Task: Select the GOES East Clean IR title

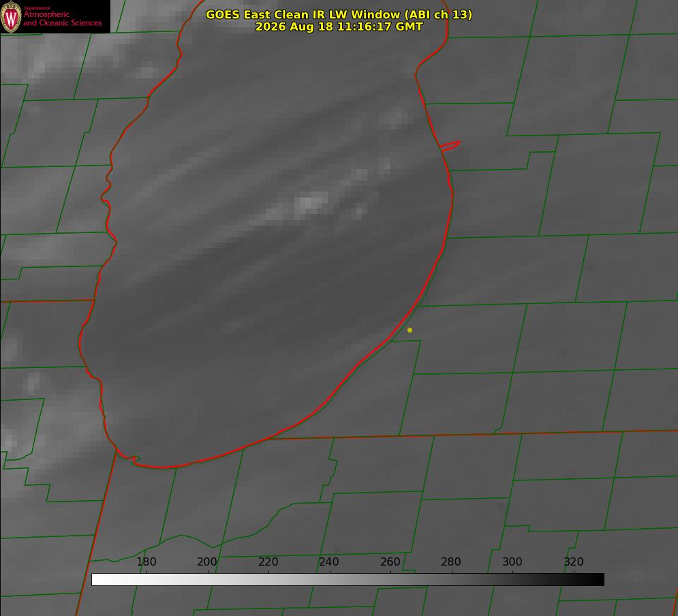Action: [339, 14]
